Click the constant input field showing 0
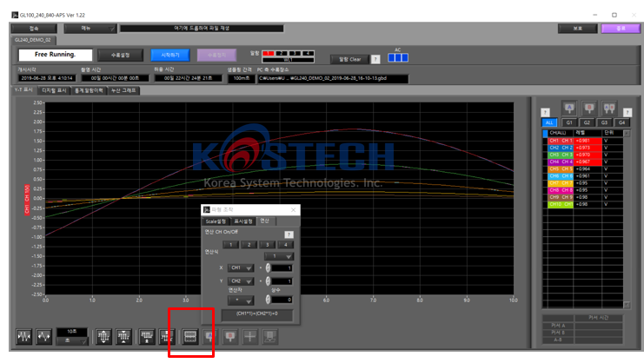644x363 pixels. pyautogui.click(x=282, y=300)
